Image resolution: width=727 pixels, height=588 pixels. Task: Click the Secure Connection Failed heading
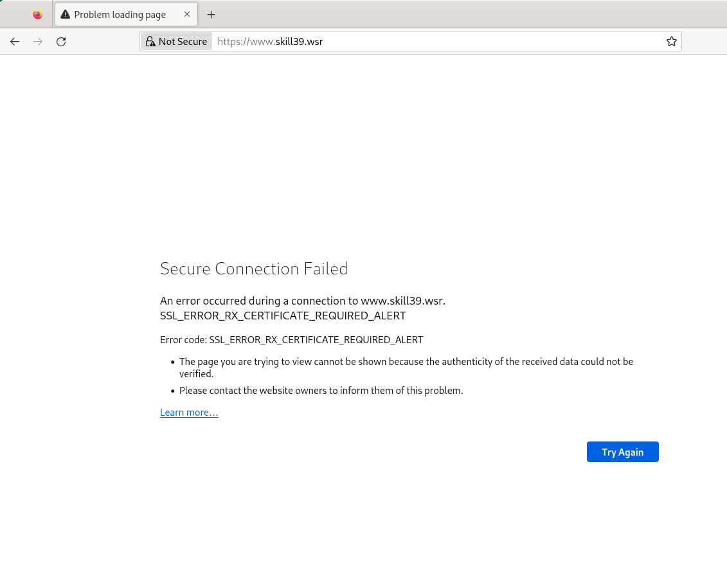[x=254, y=269]
